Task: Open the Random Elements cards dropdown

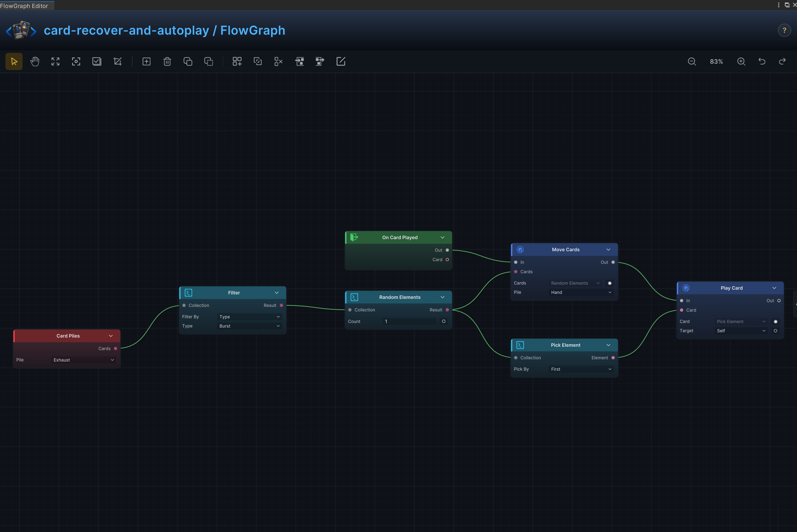Action: point(575,283)
